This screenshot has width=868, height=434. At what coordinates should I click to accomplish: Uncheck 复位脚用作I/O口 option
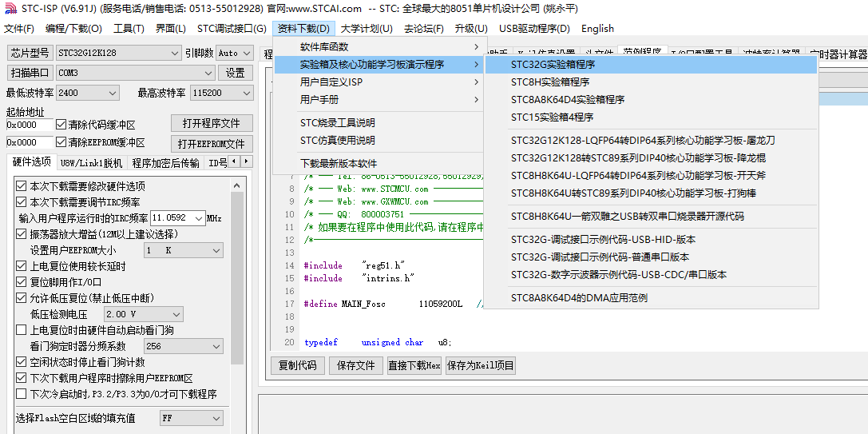[x=21, y=282]
